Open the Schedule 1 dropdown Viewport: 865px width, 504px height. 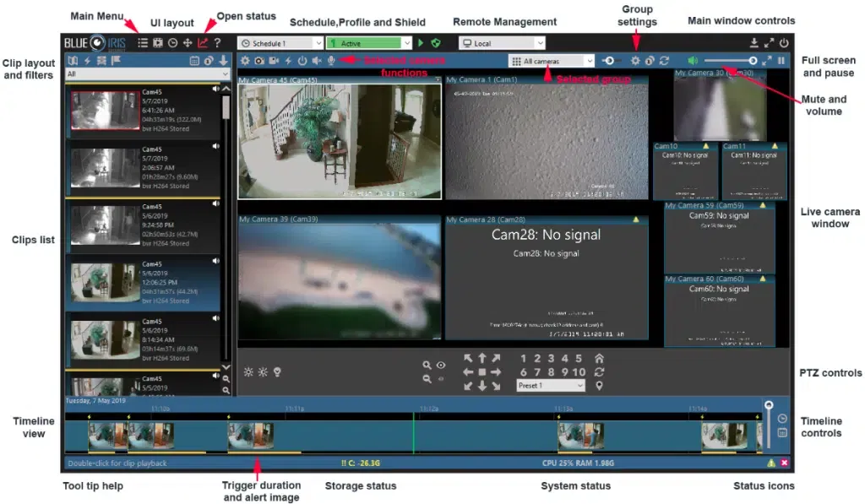[x=280, y=42]
